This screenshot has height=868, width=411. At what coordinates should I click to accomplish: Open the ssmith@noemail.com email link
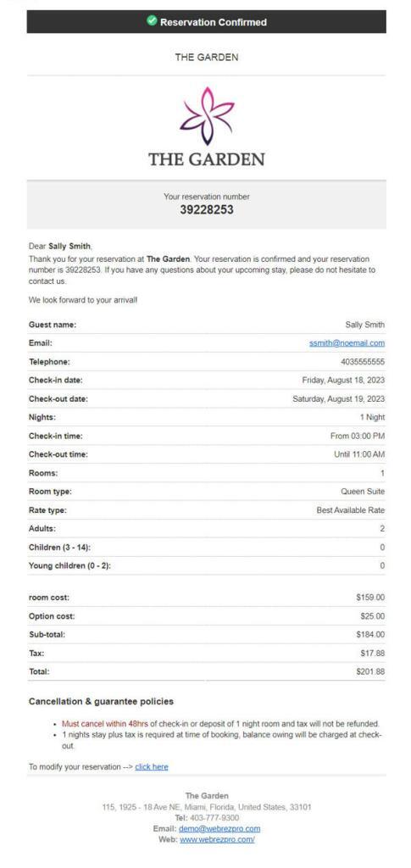[347, 343]
